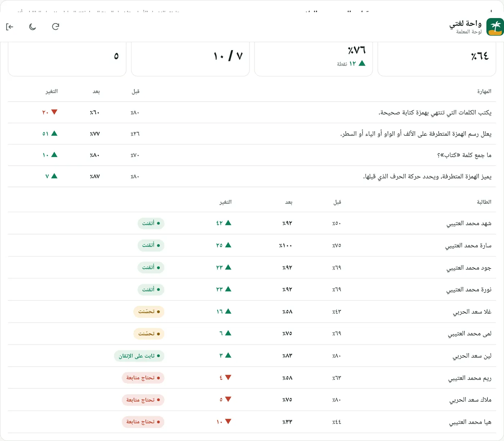This screenshot has height=441, width=504.
Task: Click skill row ما جمع كلمة «كتاب»؟
Action: tap(252, 155)
